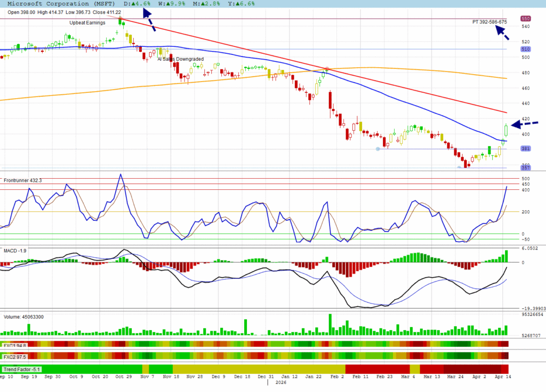546x392 pixels.
Task: Click the MACD -1.9 indicator label
Action: point(15,250)
